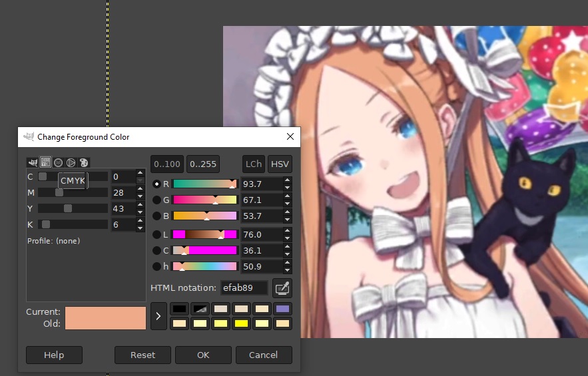This screenshot has width=588, height=376.
Task: Open the Palette selector tab
Action: pos(84,162)
